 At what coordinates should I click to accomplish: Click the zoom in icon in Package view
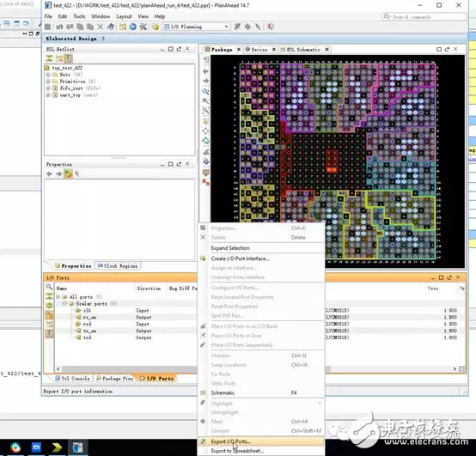coord(206,91)
